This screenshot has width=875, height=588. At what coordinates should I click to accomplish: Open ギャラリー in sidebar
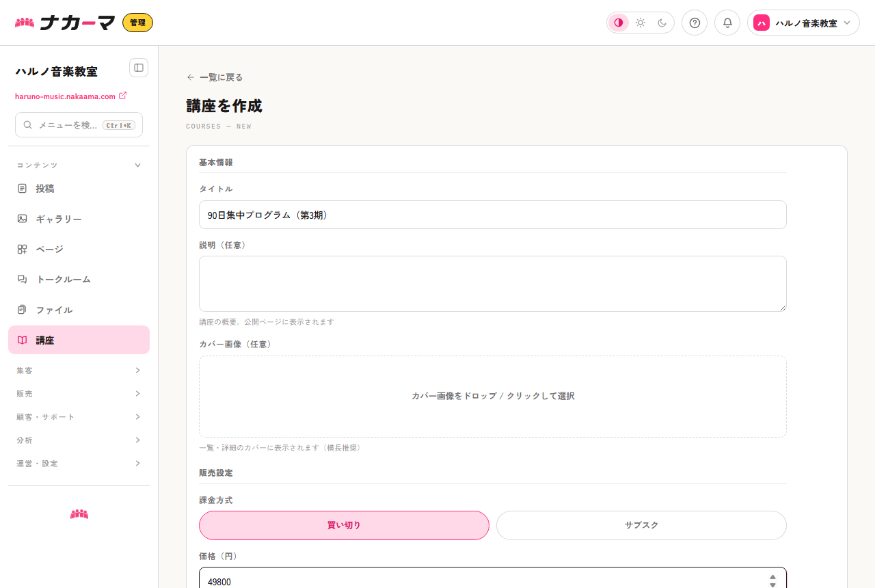tap(79, 219)
